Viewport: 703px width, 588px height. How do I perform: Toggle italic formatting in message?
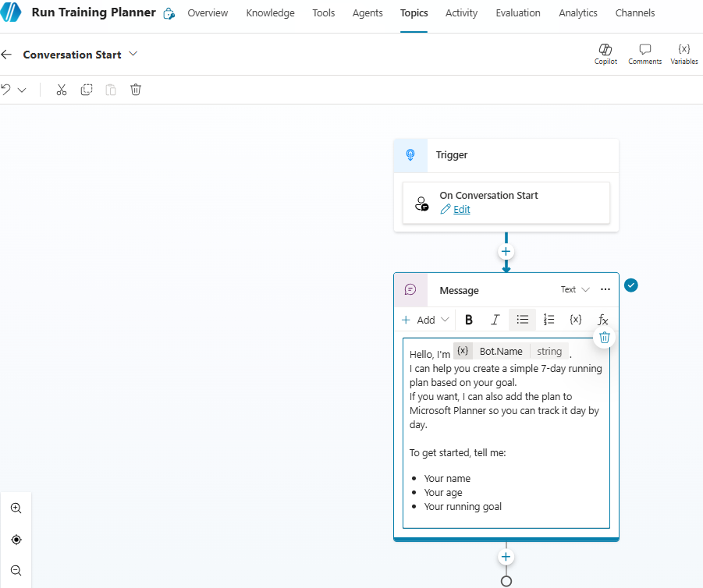pyautogui.click(x=495, y=320)
